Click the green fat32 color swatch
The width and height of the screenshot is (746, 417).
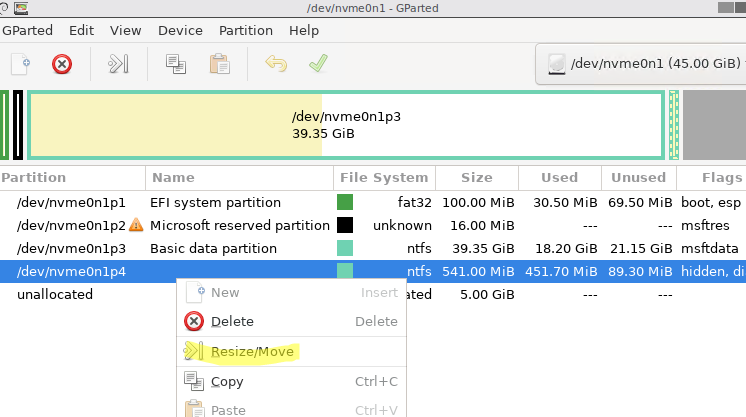coord(345,202)
